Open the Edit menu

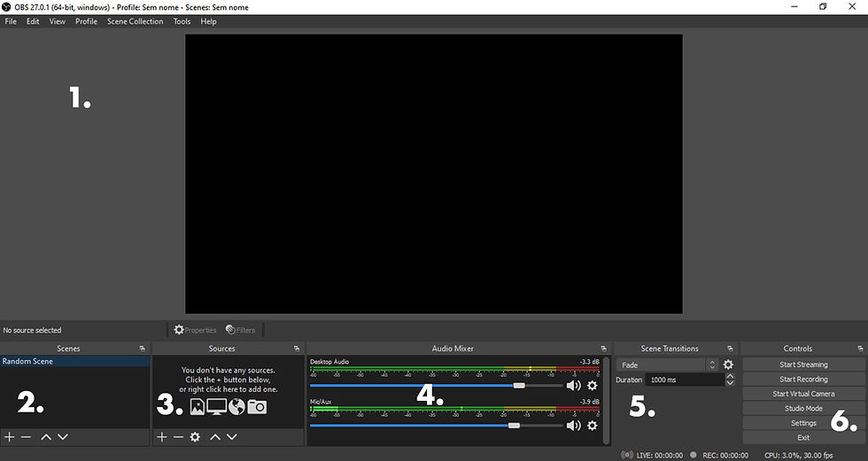click(34, 21)
